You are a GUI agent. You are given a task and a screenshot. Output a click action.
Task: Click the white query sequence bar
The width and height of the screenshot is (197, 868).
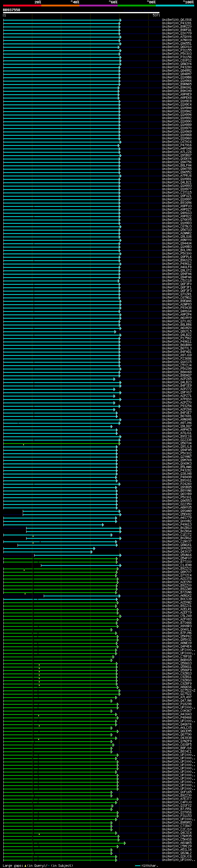click(81, 13)
